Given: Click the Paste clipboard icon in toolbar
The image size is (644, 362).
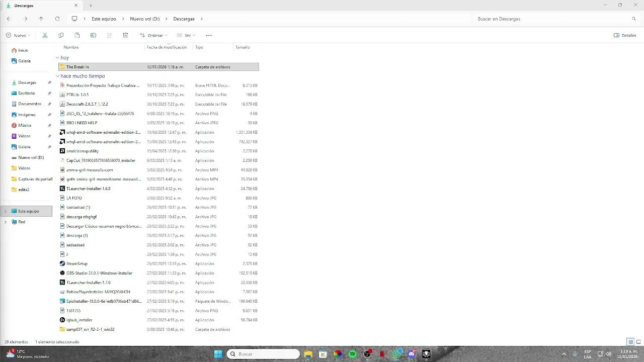Looking at the screenshot, I should (77, 35).
